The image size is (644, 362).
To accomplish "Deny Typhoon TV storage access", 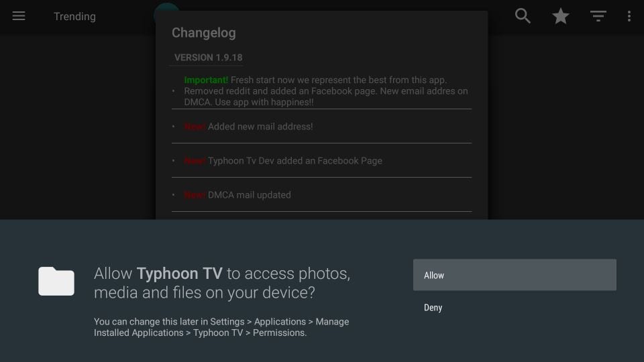I will 515,308.
